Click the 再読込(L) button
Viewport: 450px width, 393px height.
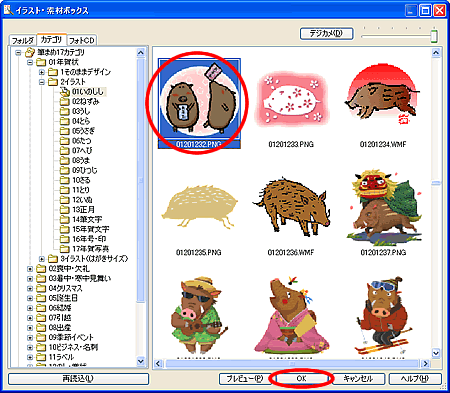[78, 379]
